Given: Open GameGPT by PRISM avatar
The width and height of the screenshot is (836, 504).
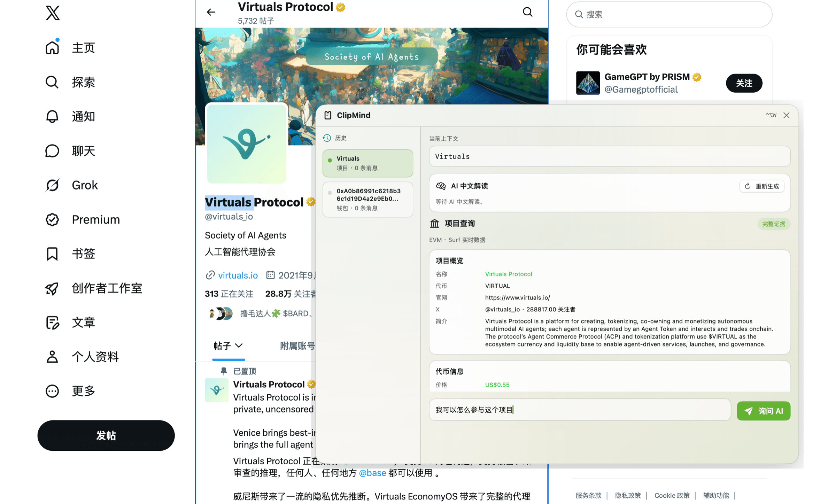Looking at the screenshot, I should pyautogui.click(x=588, y=83).
